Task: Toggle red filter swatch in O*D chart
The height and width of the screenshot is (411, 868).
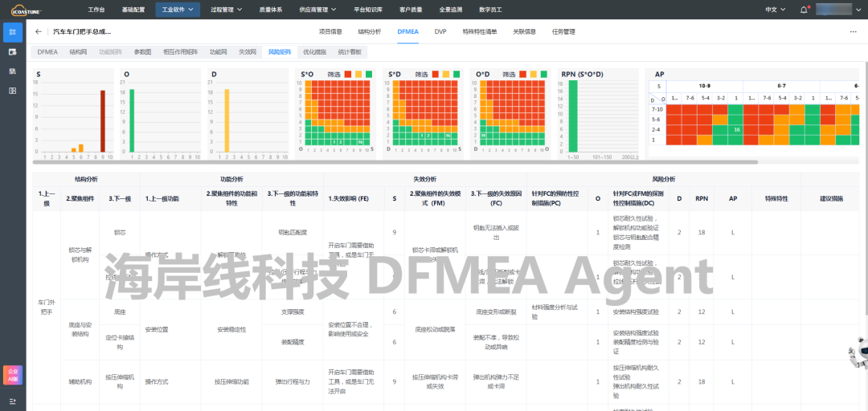Action: (x=523, y=74)
